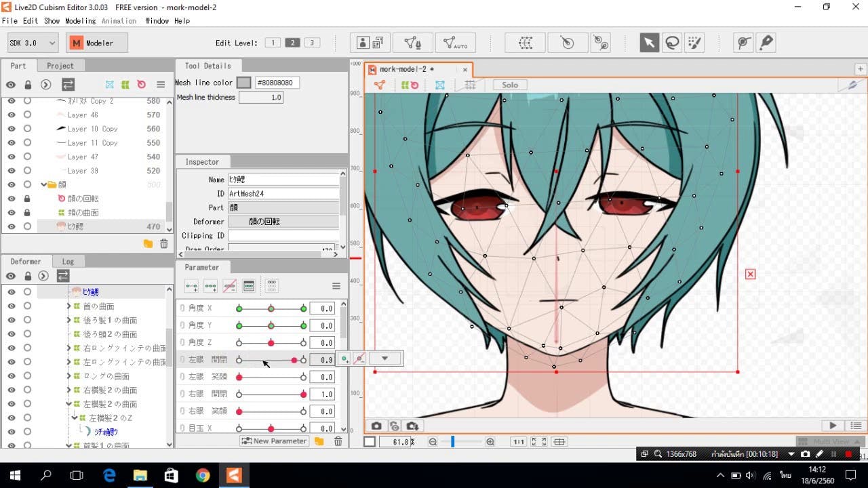Click the Inspector Name input field
868x488 pixels.
(x=283, y=180)
